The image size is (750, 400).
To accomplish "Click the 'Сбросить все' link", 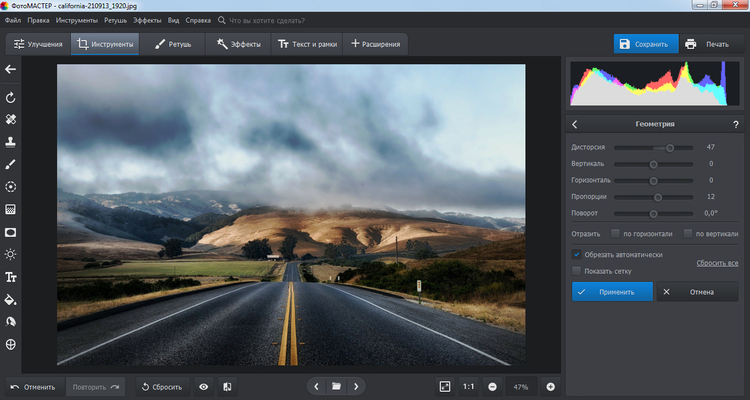I will [717, 262].
